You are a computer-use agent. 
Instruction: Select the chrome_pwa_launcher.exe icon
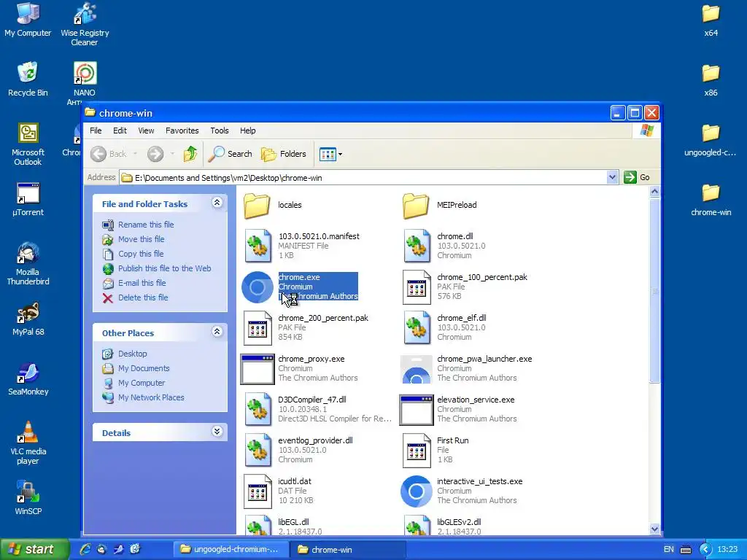point(417,369)
